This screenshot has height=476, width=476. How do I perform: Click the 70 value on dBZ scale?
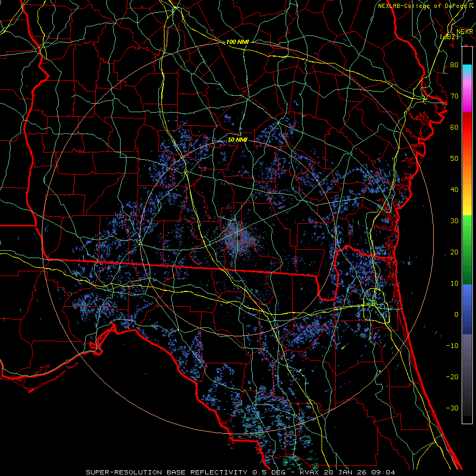point(454,96)
